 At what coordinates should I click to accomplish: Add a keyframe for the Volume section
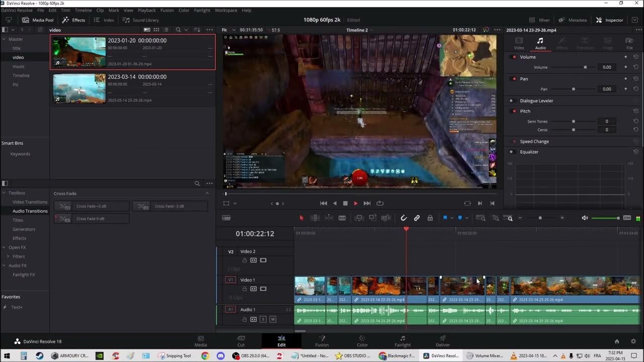click(x=625, y=57)
